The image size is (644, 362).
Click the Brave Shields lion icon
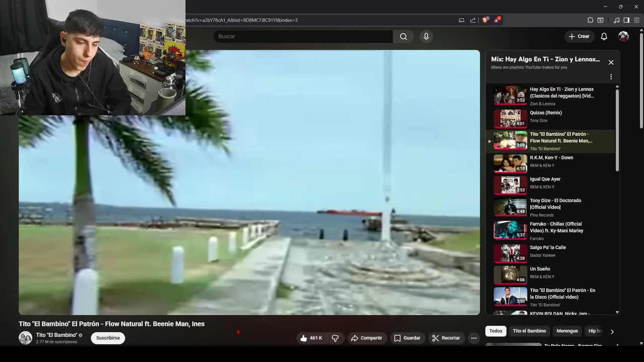click(485, 20)
